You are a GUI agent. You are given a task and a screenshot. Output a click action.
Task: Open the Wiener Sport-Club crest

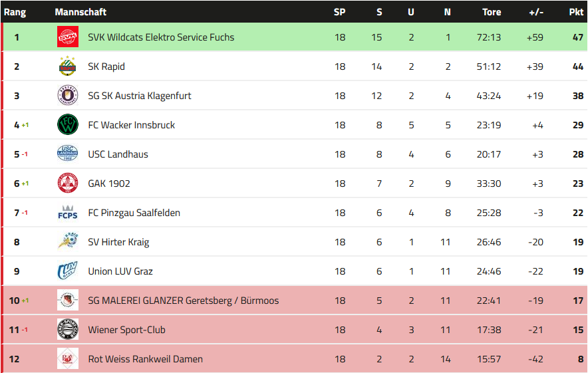pos(67,330)
